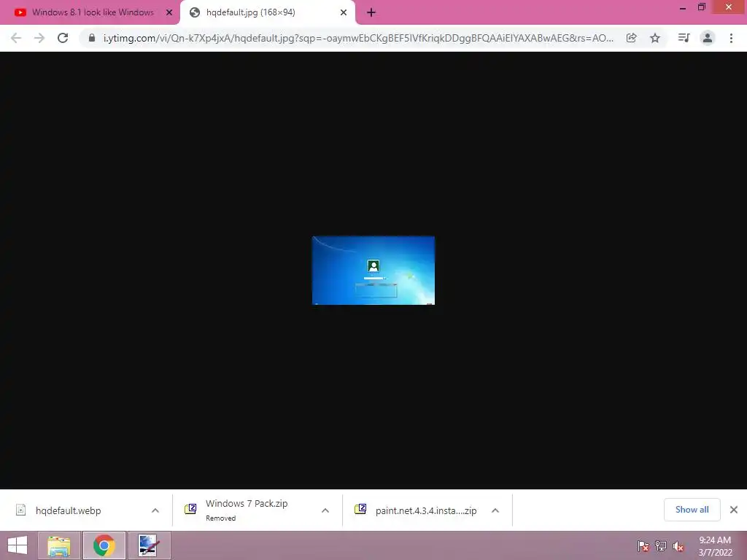This screenshot has width=747, height=560.
Task: Open downloaded hqdefault.webp file
Action: coord(68,510)
